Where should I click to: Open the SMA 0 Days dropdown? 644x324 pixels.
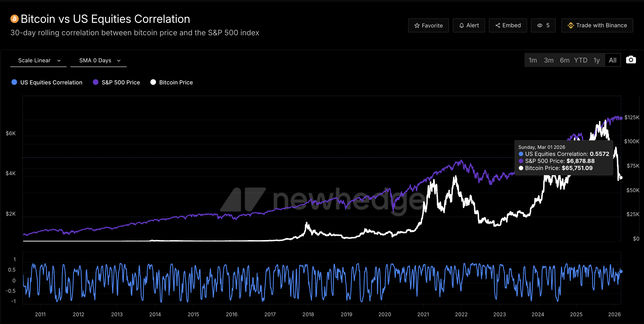99,60
